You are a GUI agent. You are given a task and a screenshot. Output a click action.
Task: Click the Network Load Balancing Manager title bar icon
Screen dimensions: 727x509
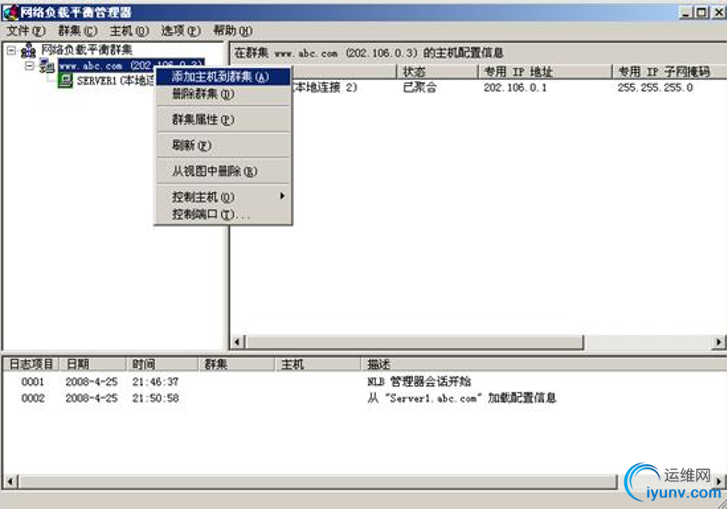tap(11, 12)
